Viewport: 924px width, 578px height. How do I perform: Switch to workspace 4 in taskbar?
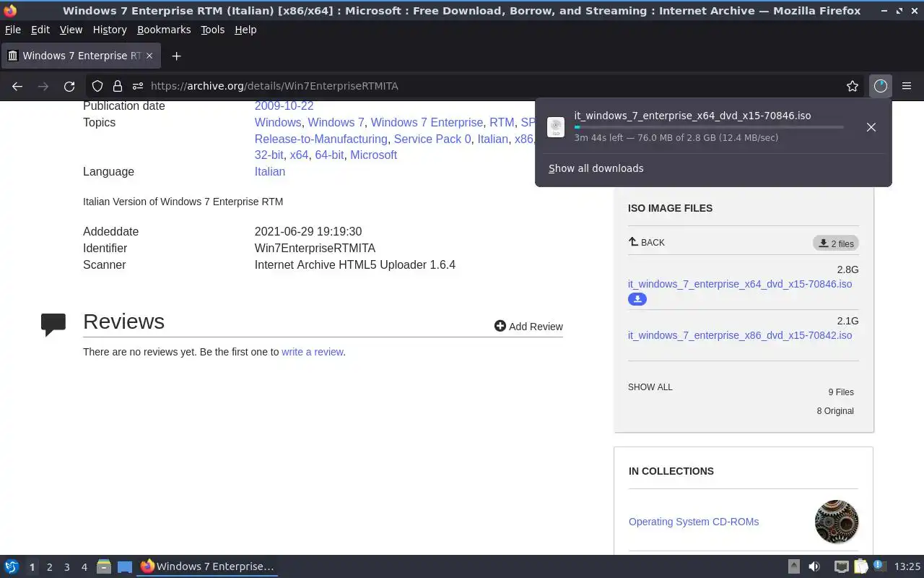pyautogui.click(x=84, y=567)
